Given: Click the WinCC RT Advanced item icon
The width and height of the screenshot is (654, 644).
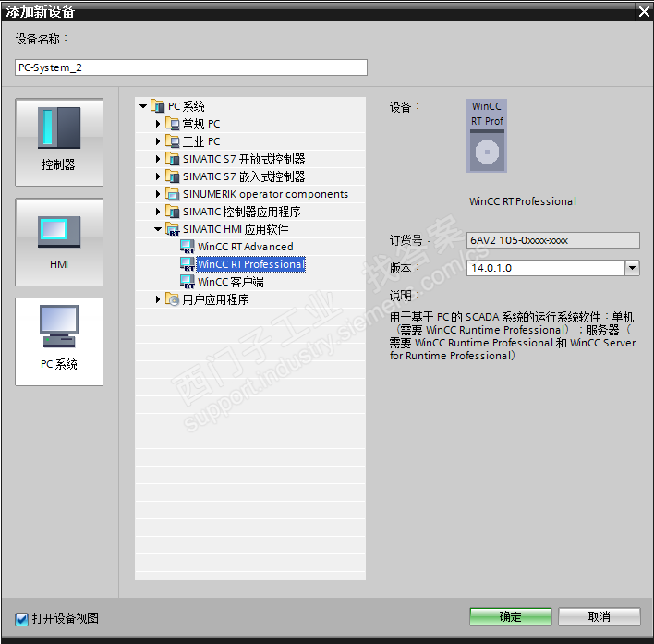Looking at the screenshot, I should (188, 247).
